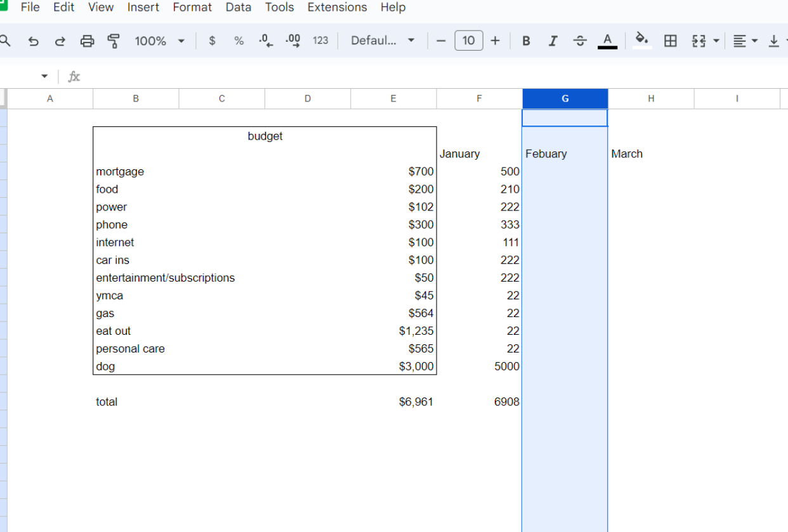Screen dimensions: 788x532
Task: Select the 'total' label cell
Action: click(x=136, y=402)
